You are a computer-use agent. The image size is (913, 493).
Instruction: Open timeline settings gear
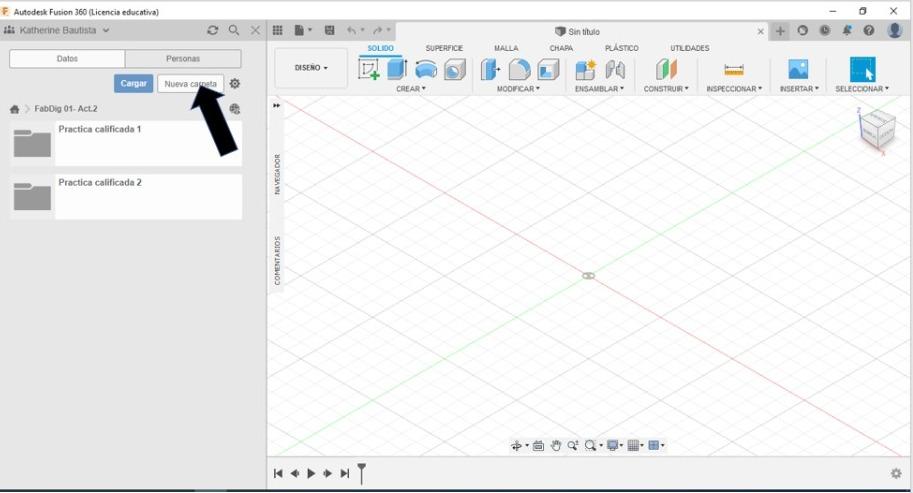click(896, 474)
